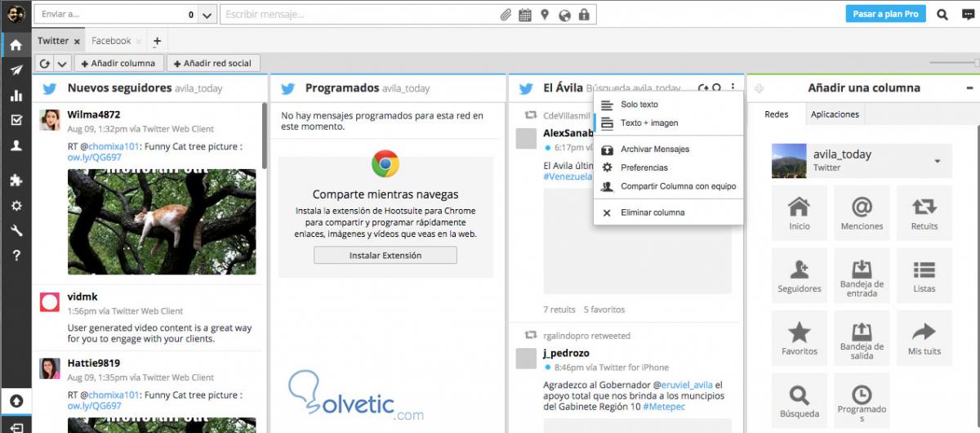980x433 pixels.
Task: Select Eliminar columna from menu
Action: coord(668,212)
